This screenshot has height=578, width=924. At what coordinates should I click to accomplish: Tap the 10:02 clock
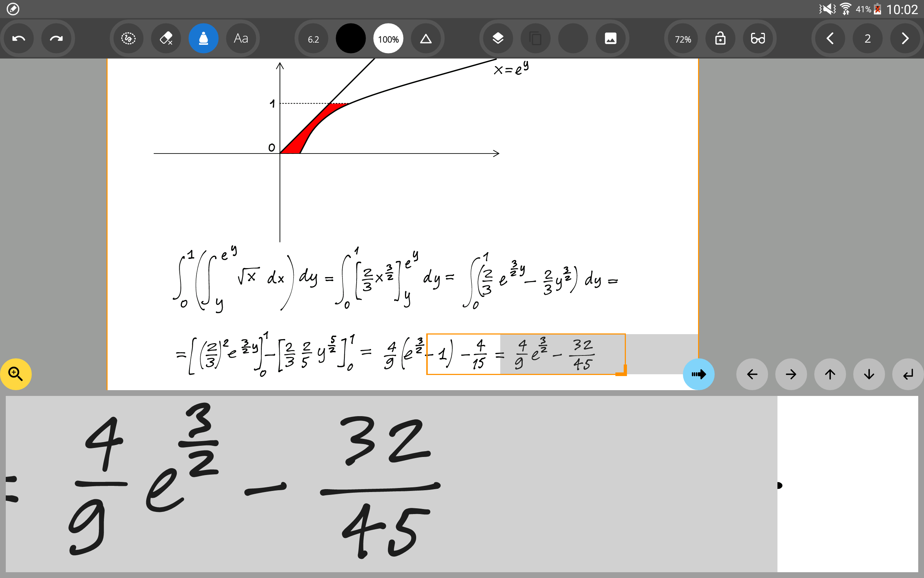(x=902, y=9)
